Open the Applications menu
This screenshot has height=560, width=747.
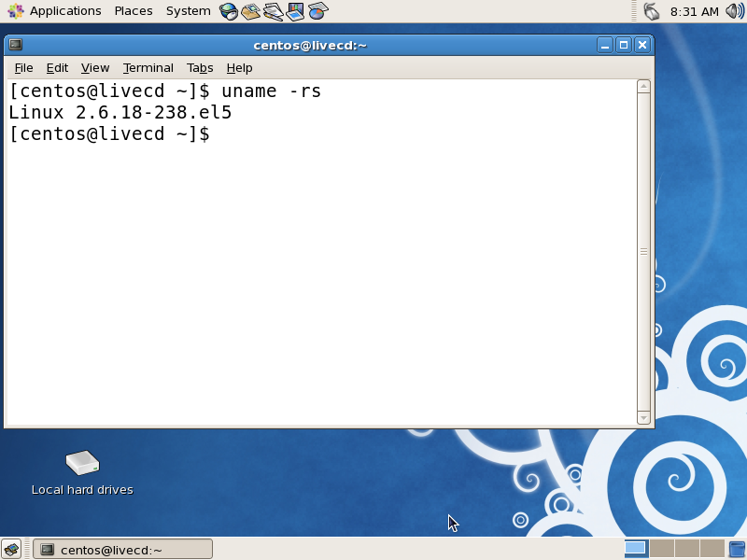(64, 10)
